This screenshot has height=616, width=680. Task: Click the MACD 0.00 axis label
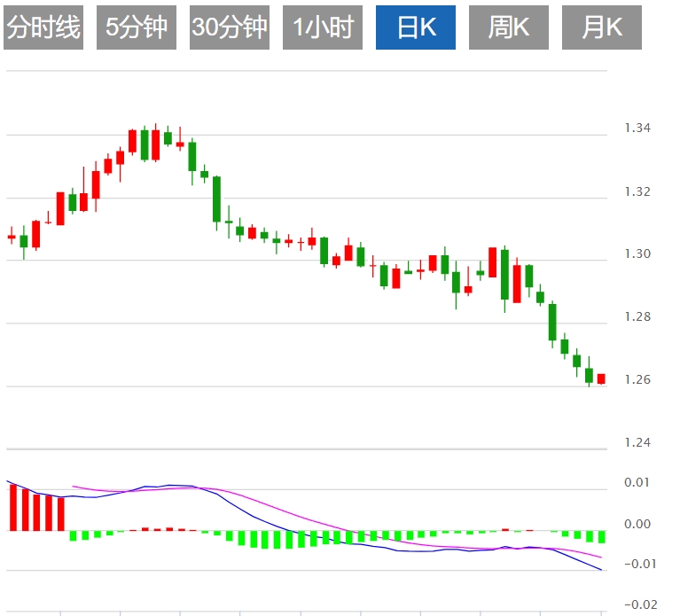[x=637, y=524]
